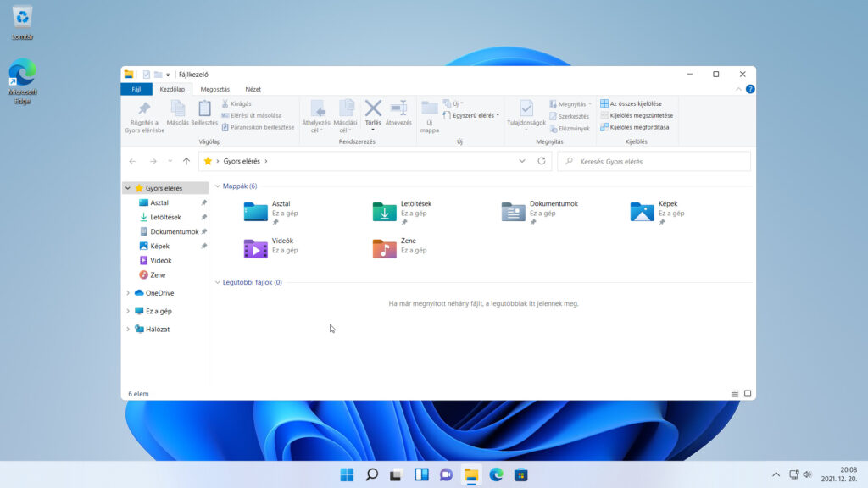The height and width of the screenshot is (488, 868).
Task: Switch to the Kezdőlap tab
Action: coord(172,89)
